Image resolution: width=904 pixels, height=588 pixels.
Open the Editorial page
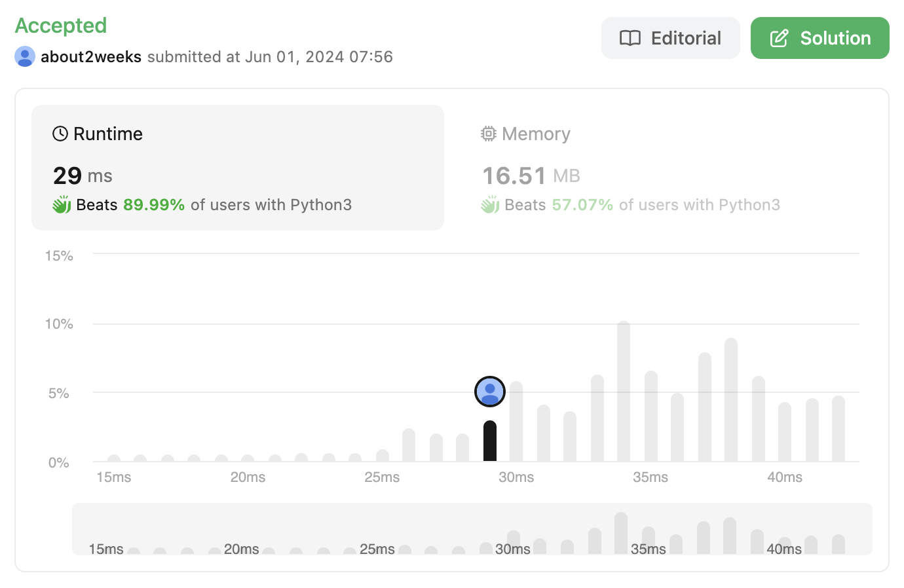[671, 38]
